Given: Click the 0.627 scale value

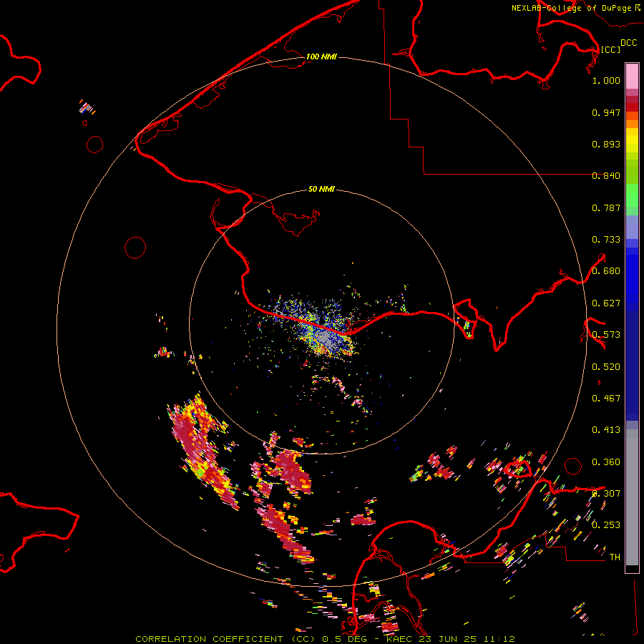Looking at the screenshot, I should (606, 303).
